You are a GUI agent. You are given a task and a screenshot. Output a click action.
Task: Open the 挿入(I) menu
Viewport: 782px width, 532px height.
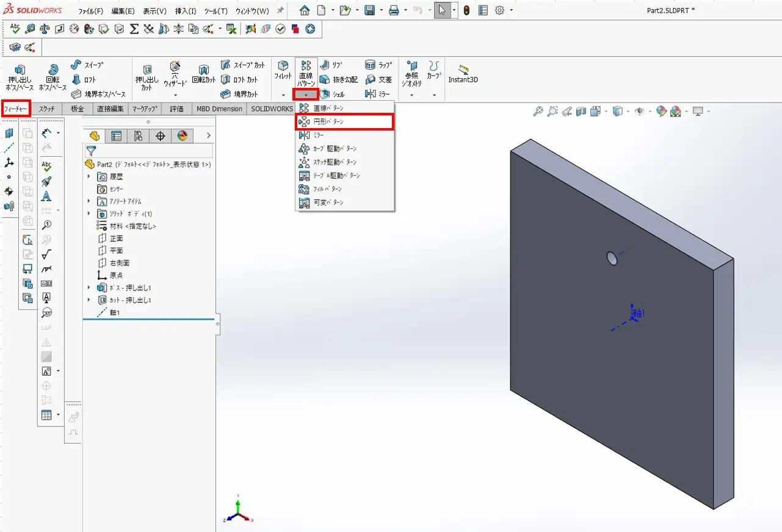(x=186, y=11)
